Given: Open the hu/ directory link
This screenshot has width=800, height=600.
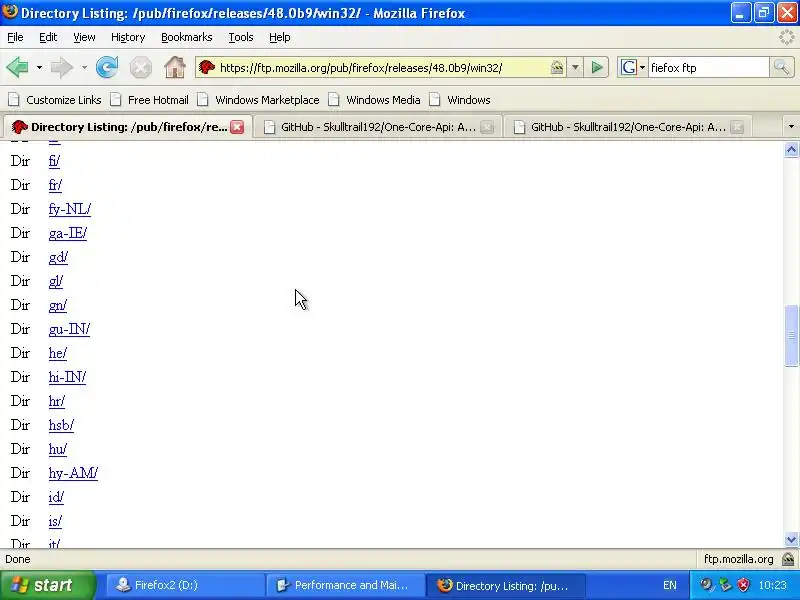Looking at the screenshot, I should click(58, 449).
